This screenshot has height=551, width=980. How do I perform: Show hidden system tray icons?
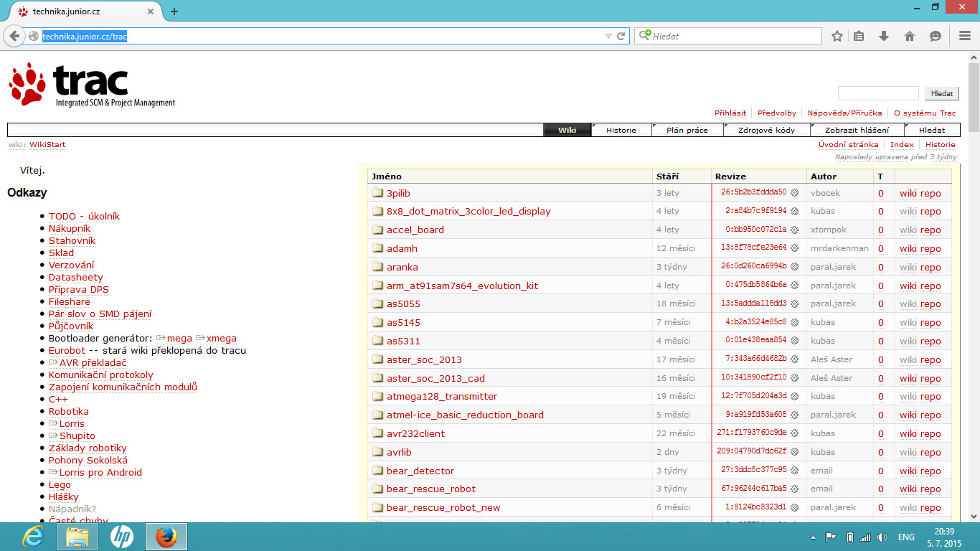tap(813, 537)
